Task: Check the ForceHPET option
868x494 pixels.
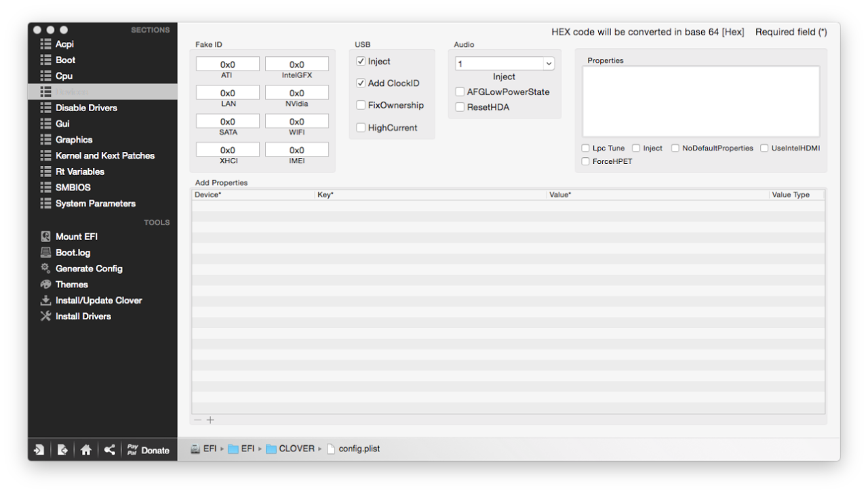Action: point(586,161)
